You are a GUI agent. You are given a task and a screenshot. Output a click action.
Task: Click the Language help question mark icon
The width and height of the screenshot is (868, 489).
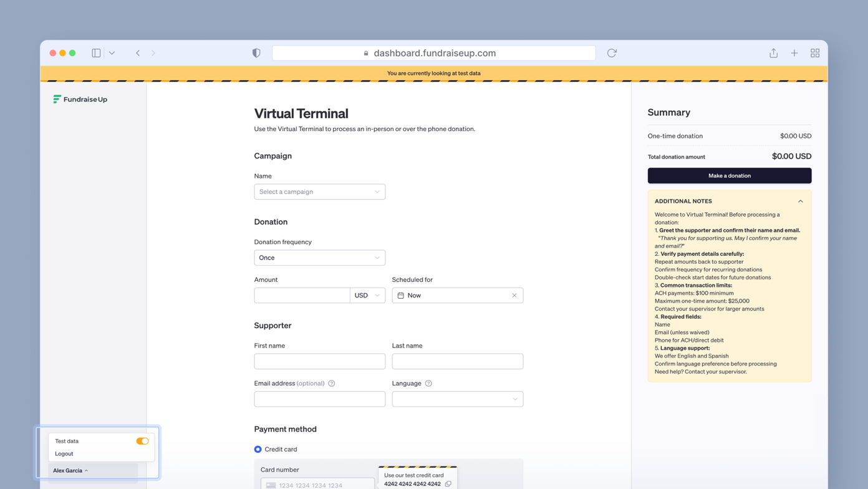(428, 383)
